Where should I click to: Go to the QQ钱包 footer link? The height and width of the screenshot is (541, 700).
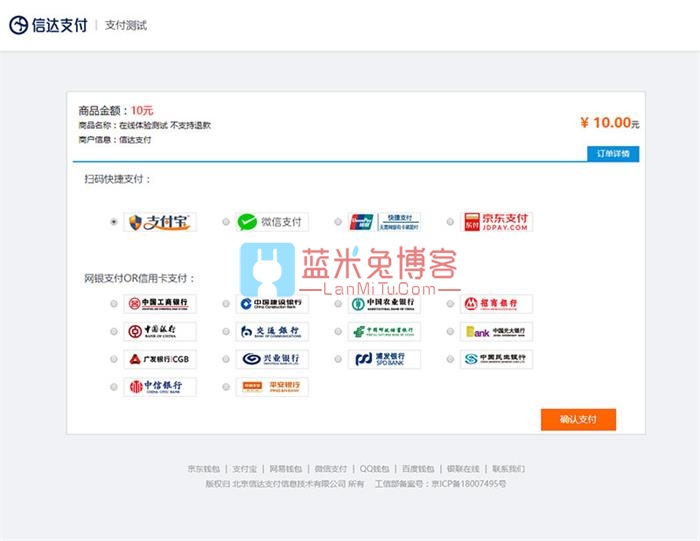coord(375,469)
